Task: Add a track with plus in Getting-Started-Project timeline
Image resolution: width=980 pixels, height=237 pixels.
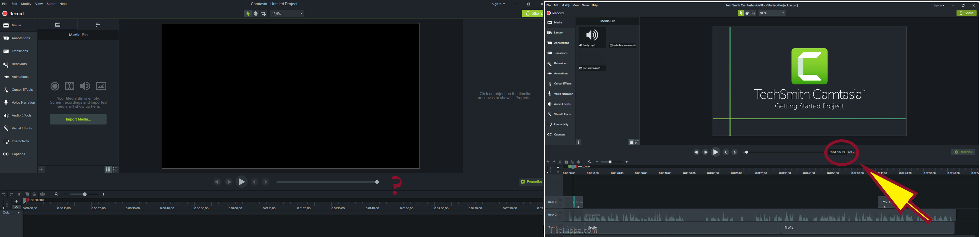Action: pos(558,168)
